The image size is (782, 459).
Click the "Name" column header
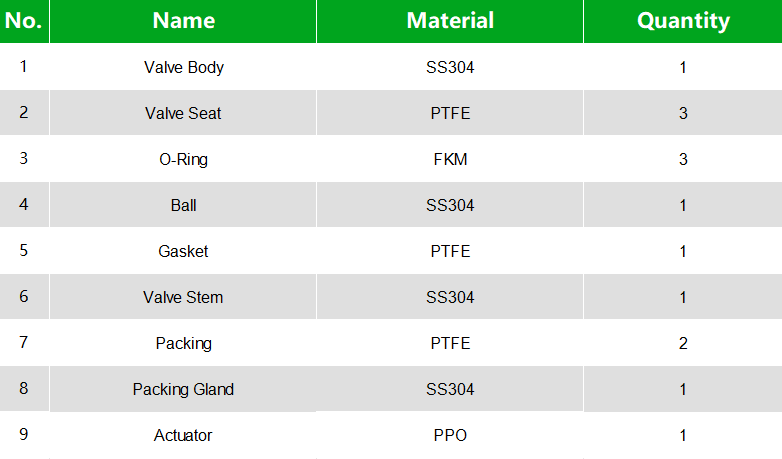tap(183, 21)
